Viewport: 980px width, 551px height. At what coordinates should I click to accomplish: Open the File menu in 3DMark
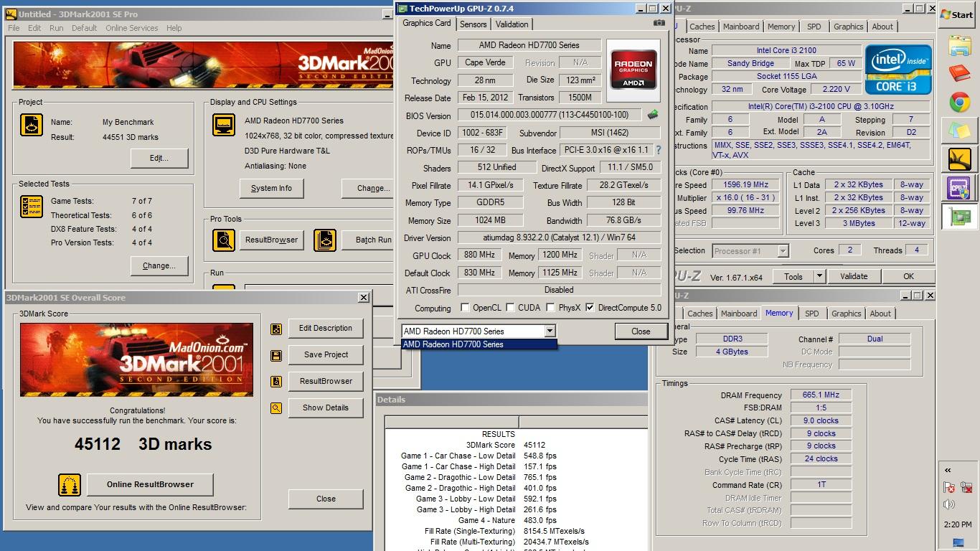14,28
